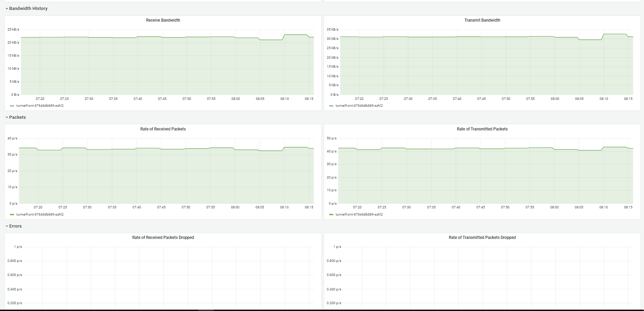Toggle tunnelfront series in Received Packets legend
This screenshot has height=311, width=644.
[x=40, y=215]
